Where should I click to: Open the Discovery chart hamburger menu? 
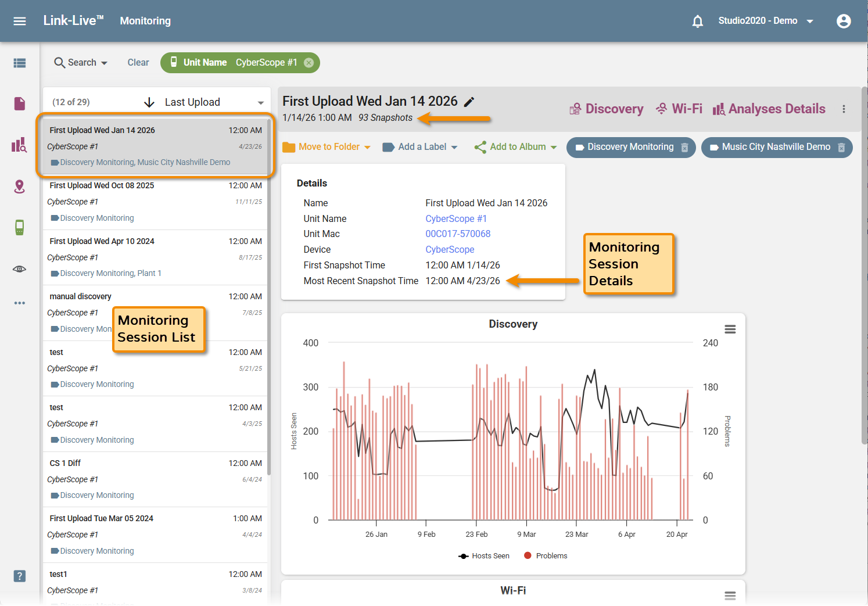point(730,329)
